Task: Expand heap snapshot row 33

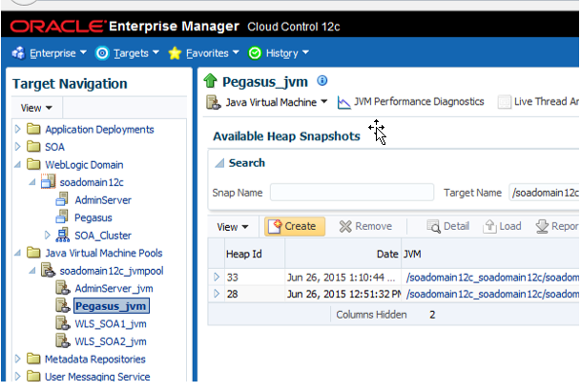Action: click(x=217, y=277)
